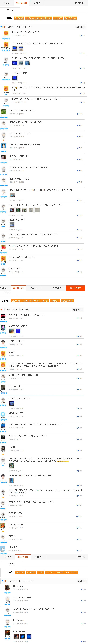Open 推荐排序 dropdown above 好评，卖家服务很好 review
88x644 pixels.
point(80,27)
